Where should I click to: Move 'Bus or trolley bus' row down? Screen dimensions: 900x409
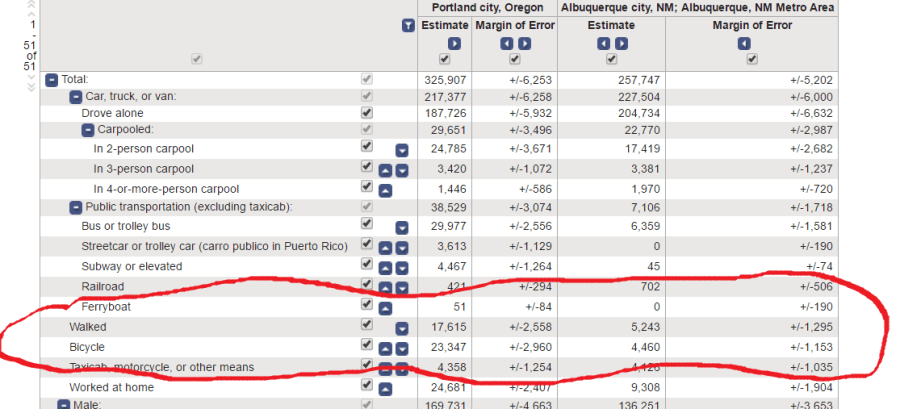402,228
